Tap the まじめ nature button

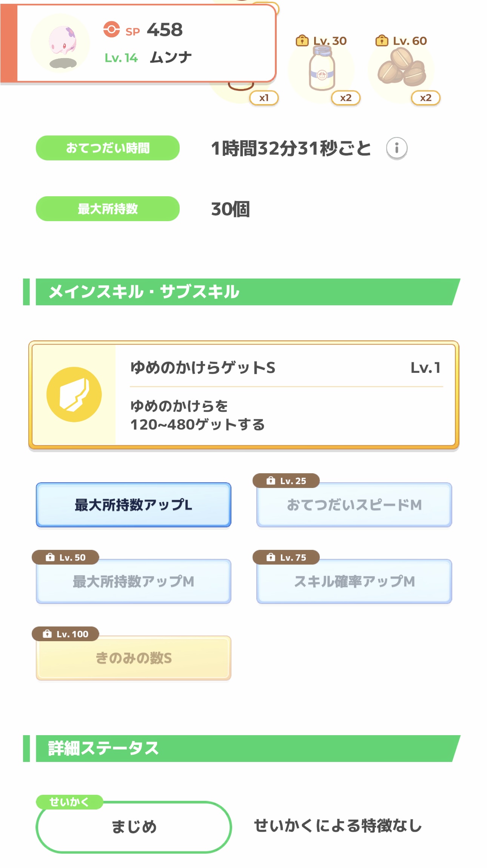point(134,827)
